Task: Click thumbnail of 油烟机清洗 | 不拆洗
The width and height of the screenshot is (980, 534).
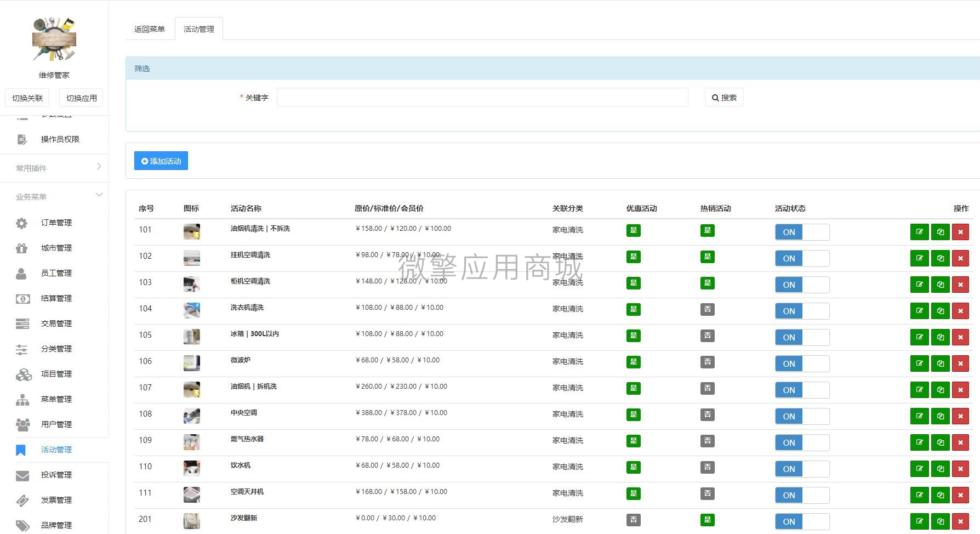Action: [192, 231]
